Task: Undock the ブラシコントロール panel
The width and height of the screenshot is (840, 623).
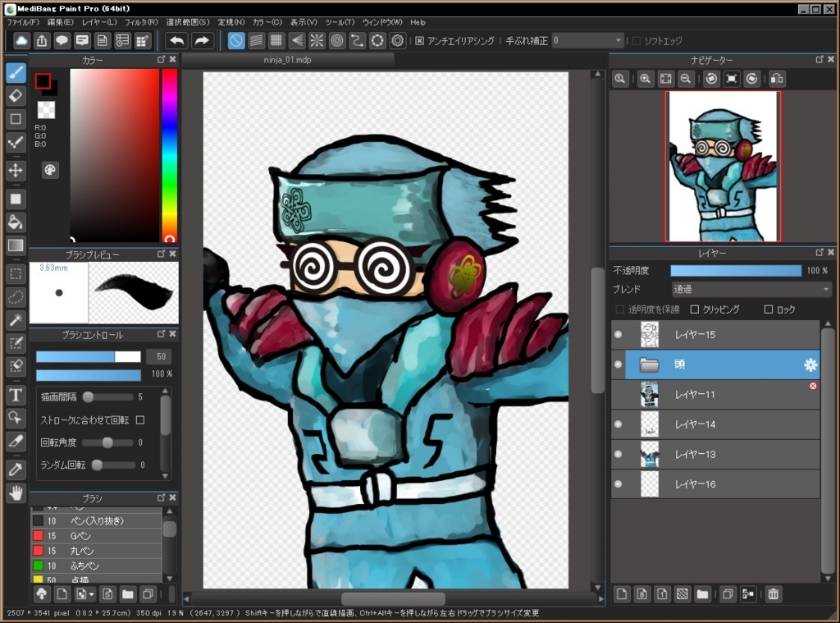Action: (x=162, y=334)
